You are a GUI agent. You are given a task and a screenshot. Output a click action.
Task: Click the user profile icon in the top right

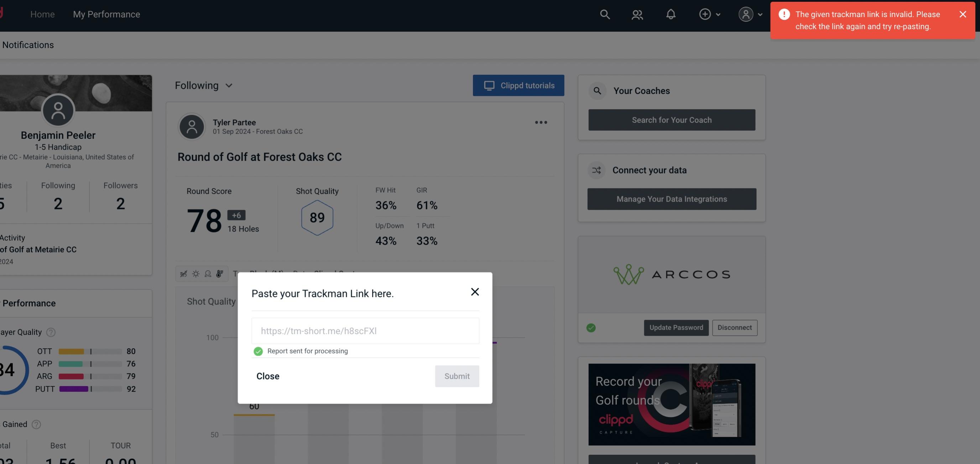pyautogui.click(x=745, y=14)
